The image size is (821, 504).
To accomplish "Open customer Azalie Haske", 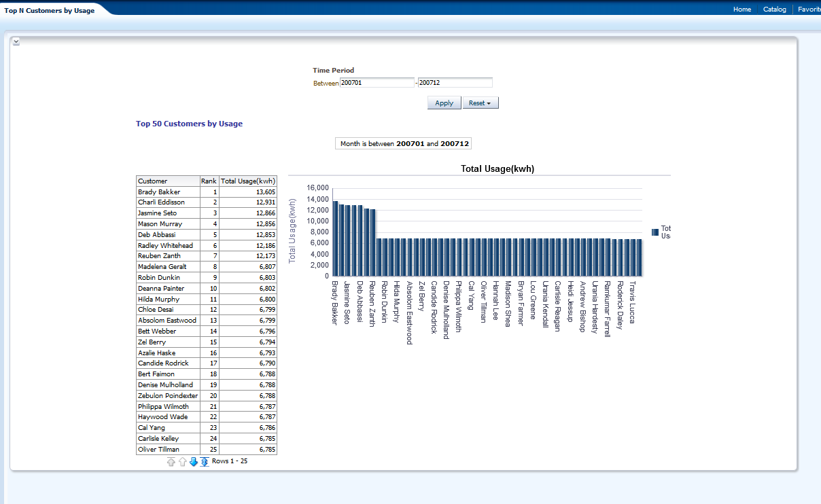I will (x=156, y=353).
